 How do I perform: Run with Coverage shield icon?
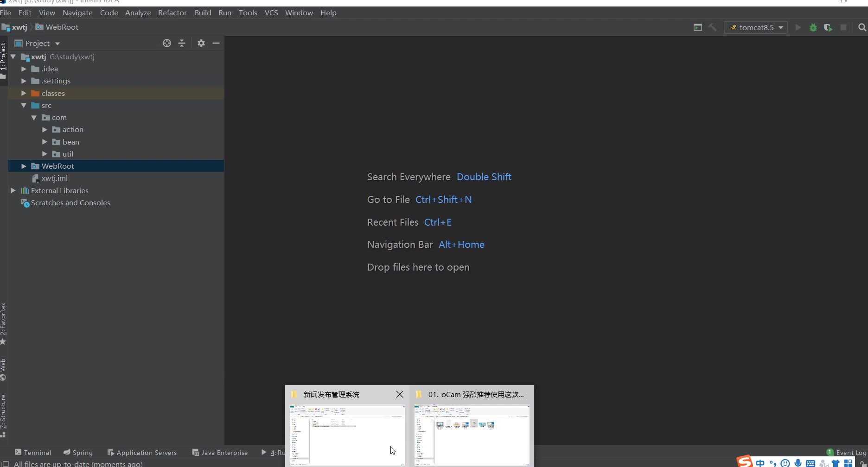pyautogui.click(x=828, y=27)
